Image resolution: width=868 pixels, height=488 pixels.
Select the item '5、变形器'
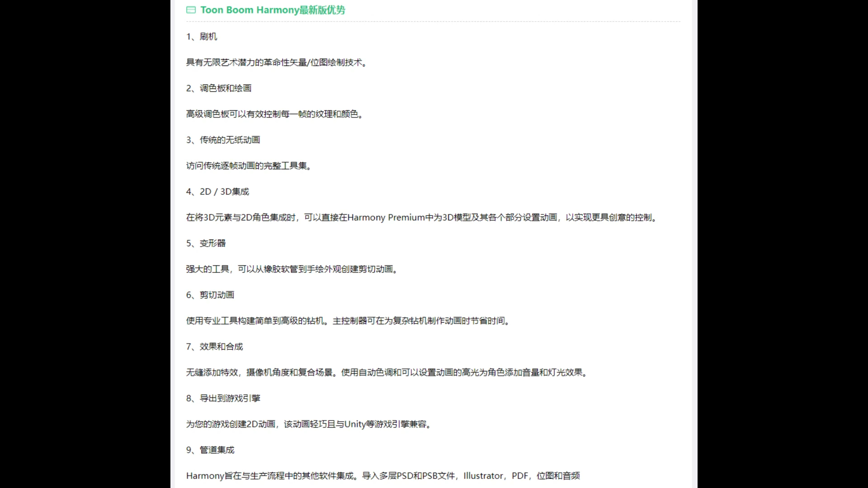point(206,243)
